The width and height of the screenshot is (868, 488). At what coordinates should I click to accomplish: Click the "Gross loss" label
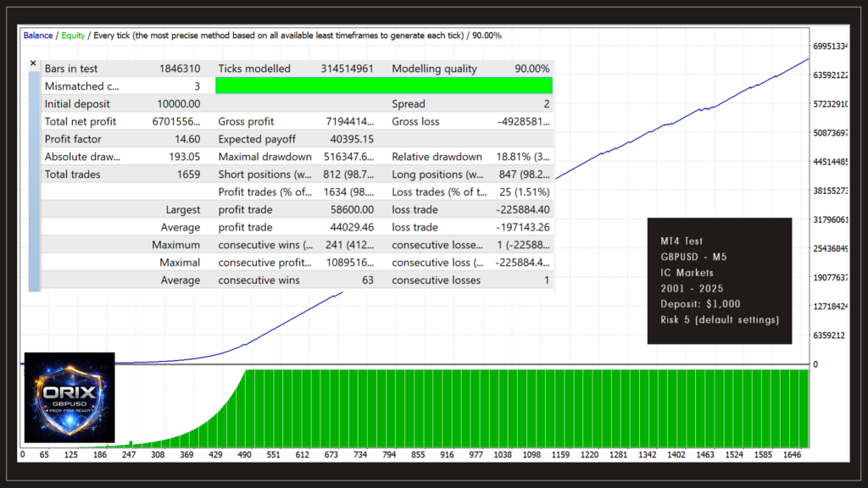coord(415,122)
